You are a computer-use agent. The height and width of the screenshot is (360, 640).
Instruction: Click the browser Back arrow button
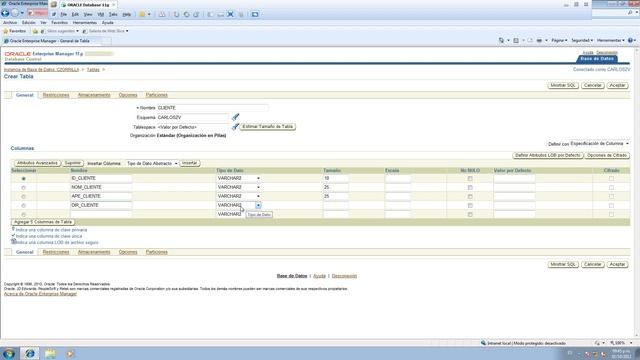tap(5, 13)
